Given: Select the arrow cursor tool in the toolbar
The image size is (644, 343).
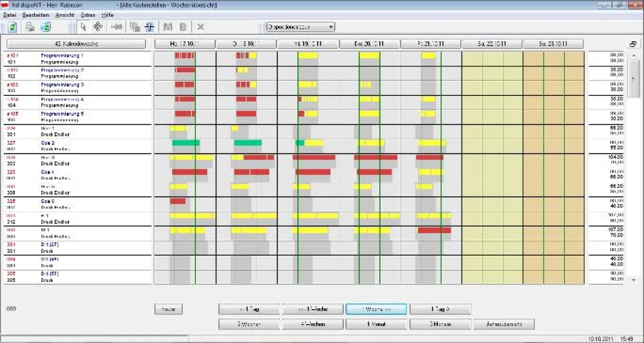Looking at the screenshot, I should [x=84, y=27].
